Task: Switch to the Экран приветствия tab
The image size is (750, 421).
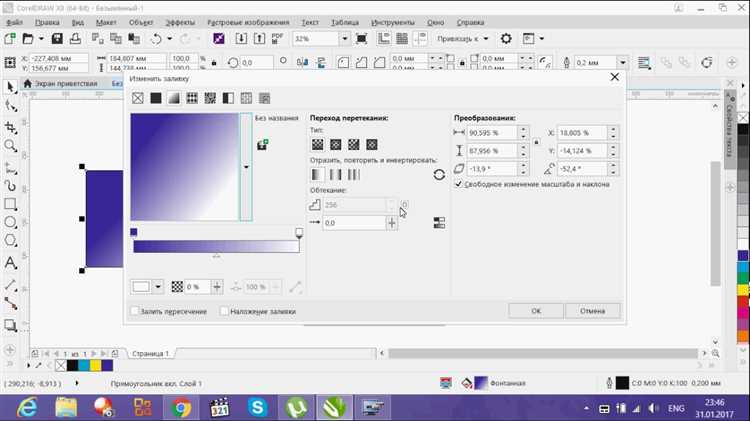Action: [60, 84]
